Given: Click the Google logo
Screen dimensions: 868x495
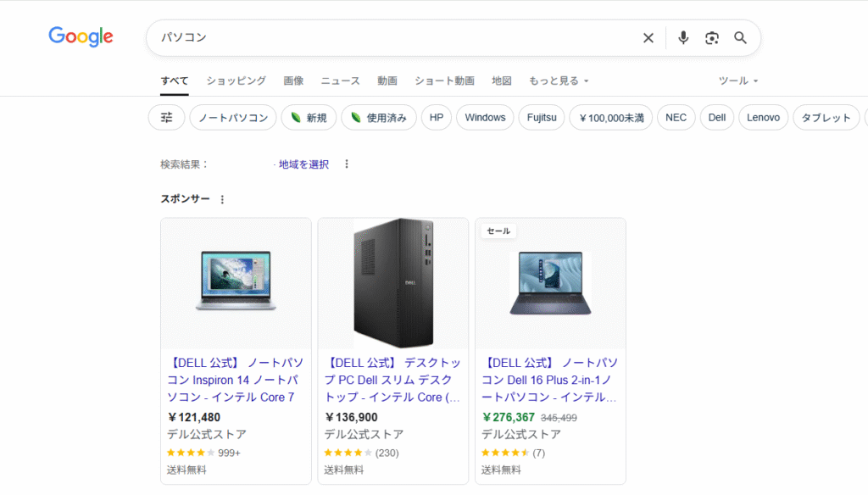Looking at the screenshot, I should (x=81, y=36).
